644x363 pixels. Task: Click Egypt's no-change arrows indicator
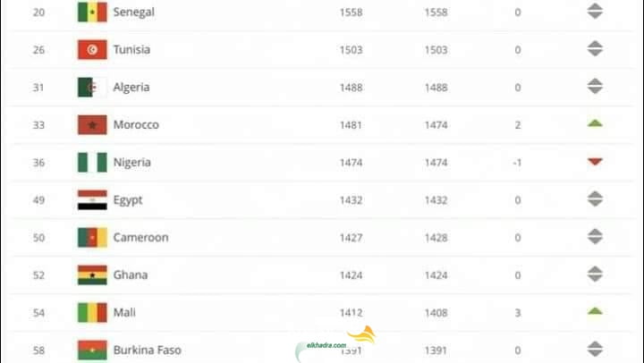[x=595, y=198]
